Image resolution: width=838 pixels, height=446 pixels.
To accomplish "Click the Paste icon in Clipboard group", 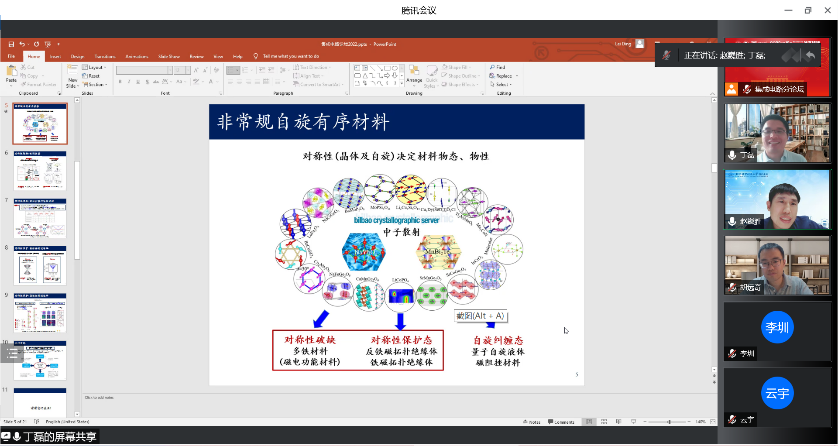I will 13,74.
